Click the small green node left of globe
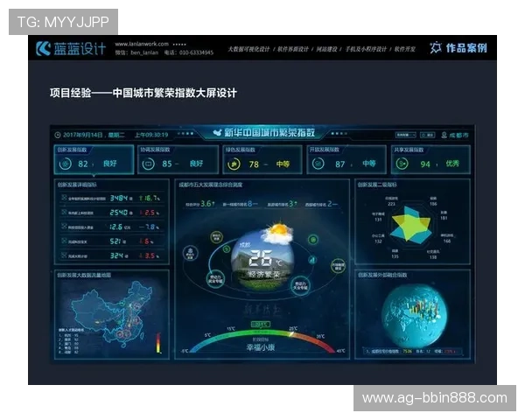The width and height of the screenshot is (525, 420). click(227, 248)
